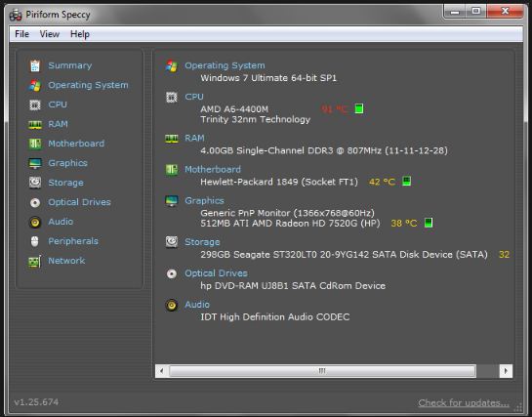Screen dimensions: 532x417
Task: Click the 'AMD A6-4400M' text
Action: (x=234, y=109)
